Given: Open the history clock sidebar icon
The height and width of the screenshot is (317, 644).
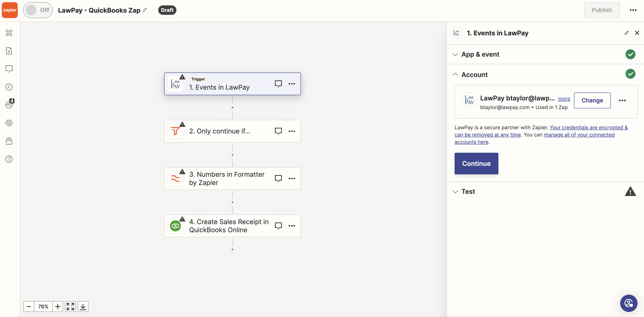Looking at the screenshot, I should tap(9, 87).
